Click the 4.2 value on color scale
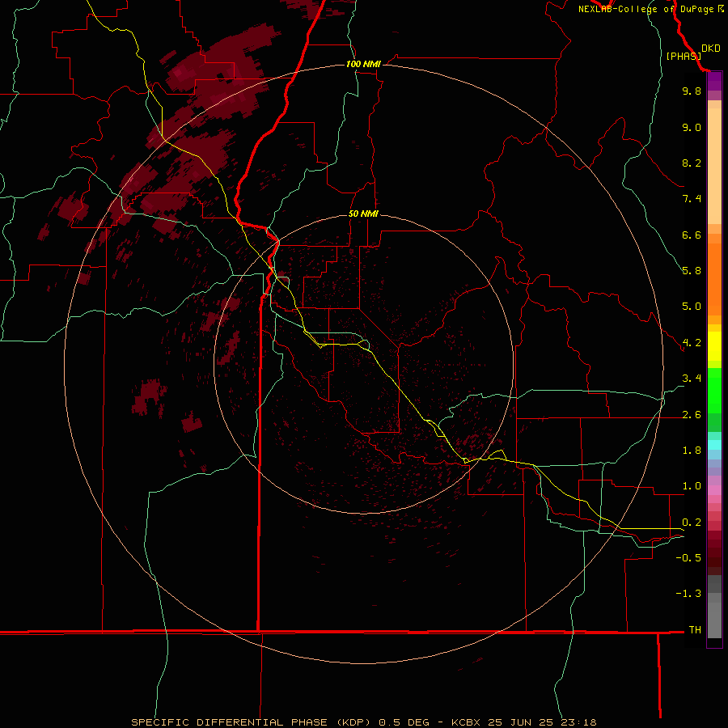728x728 pixels. click(692, 343)
